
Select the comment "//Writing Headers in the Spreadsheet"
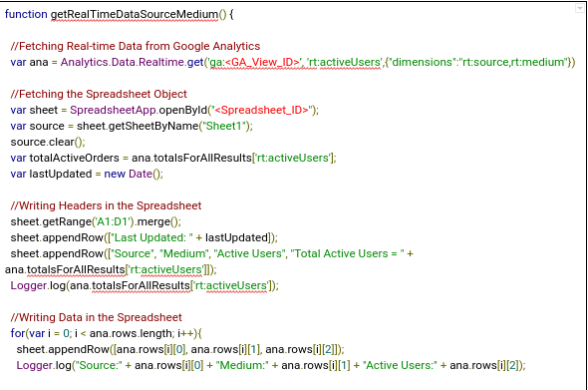tap(106, 206)
